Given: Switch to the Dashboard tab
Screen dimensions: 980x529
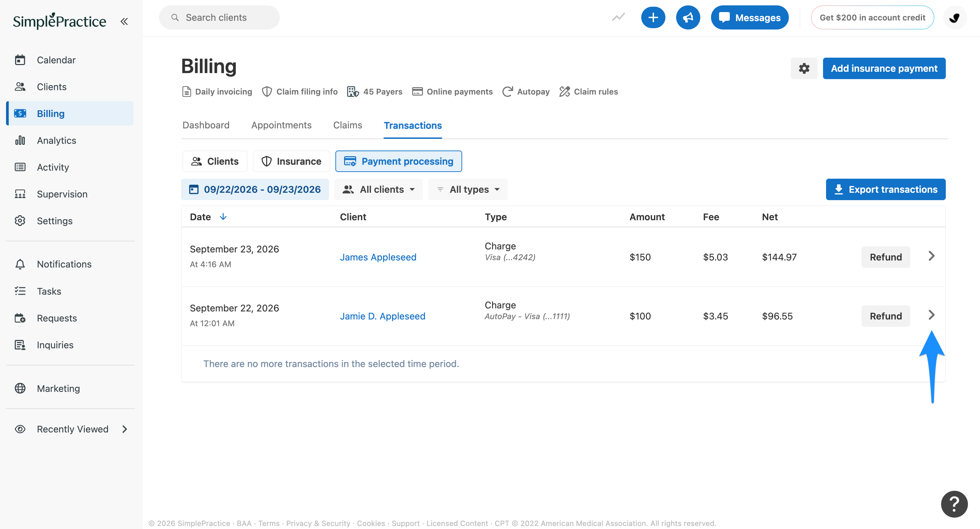Looking at the screenshot, I should coord(206,125).
